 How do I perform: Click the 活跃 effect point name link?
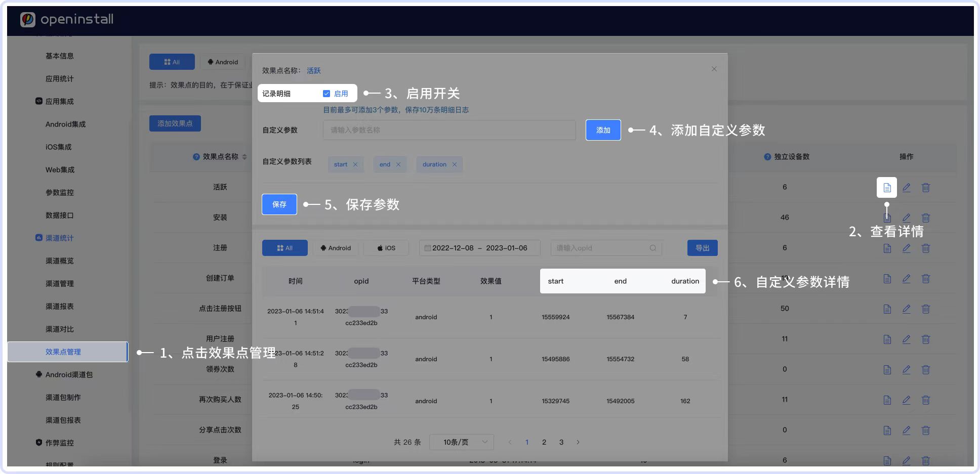[314, 71]
